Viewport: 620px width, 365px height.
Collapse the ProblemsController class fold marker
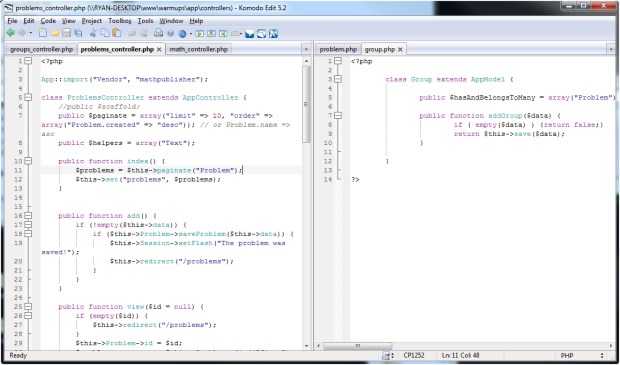pyautogui.click(x=28, y=97)
